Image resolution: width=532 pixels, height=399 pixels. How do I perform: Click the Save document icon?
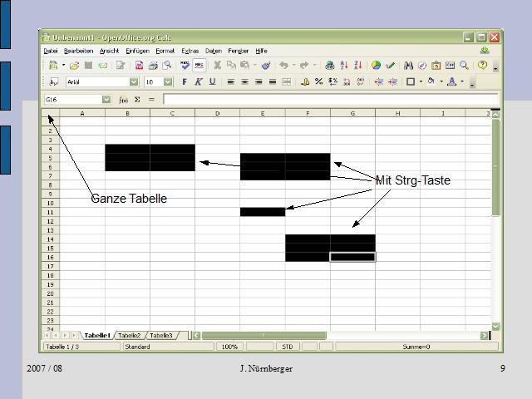point(88,66)
